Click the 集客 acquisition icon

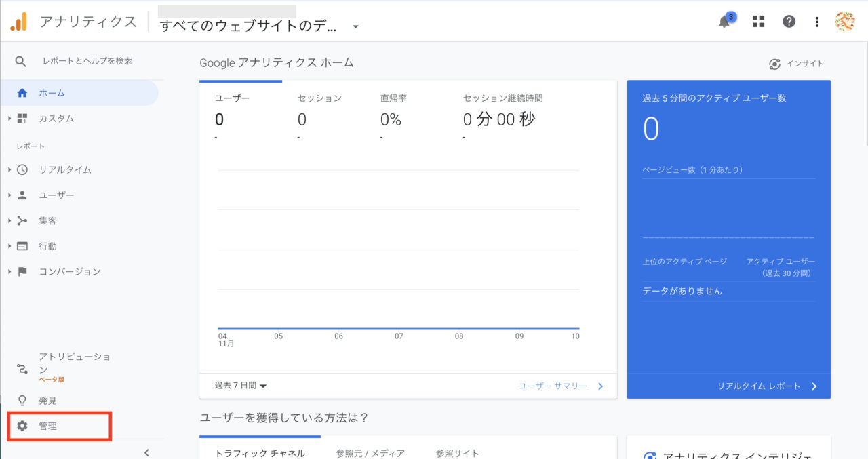click(x=22, y=220)
